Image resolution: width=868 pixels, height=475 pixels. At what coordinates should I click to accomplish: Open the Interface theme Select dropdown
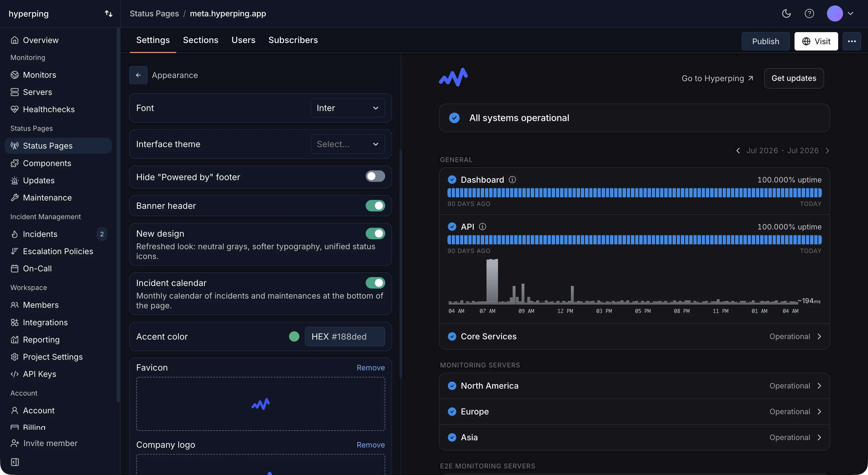coord(347,144)
